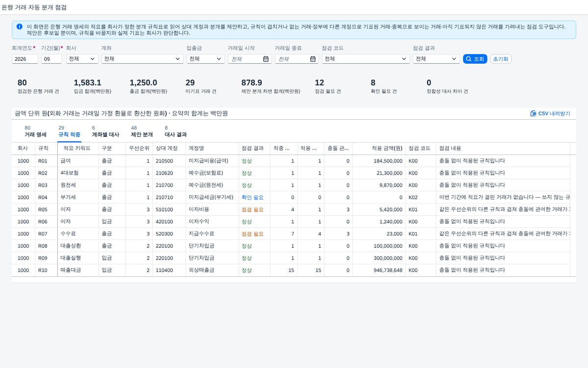Click keyword cell 원천세
This screenshot has width=588, height=368.
click(x=68, y=185)
